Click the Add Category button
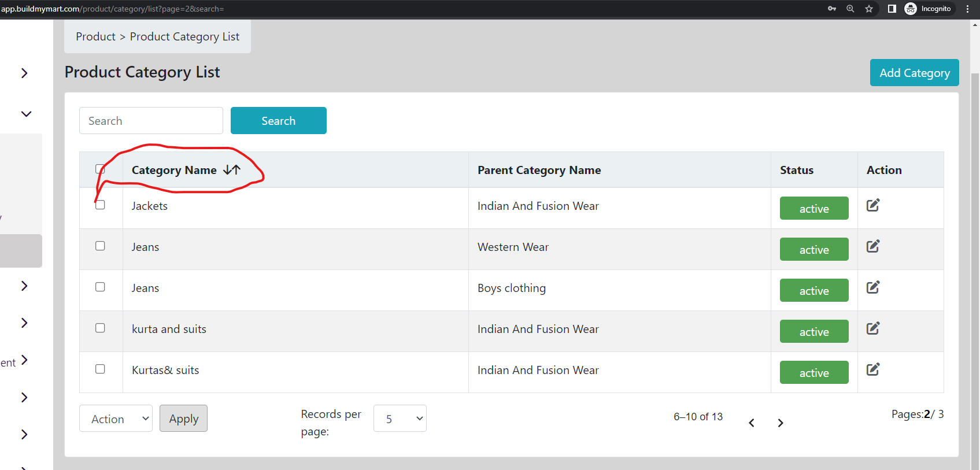Viewport: 980px width, 470px height. click(x=914, y=73)
